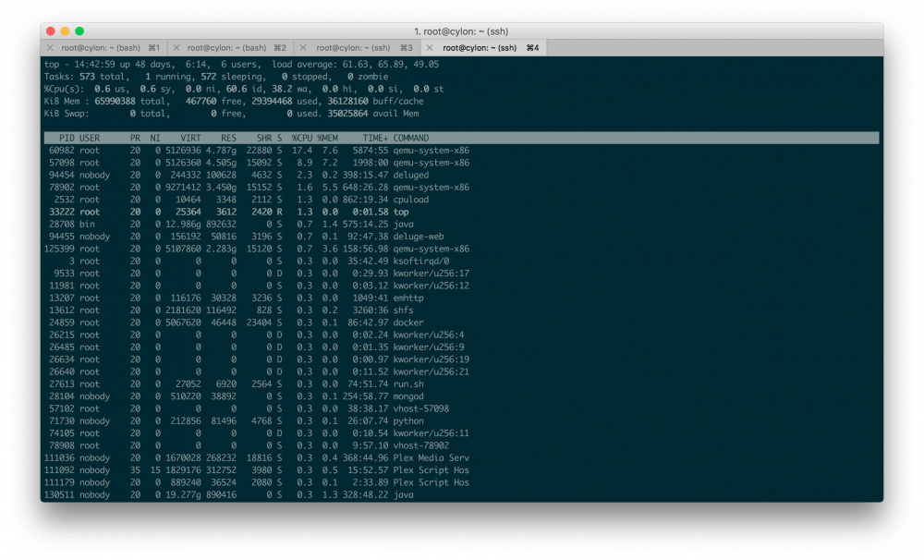Click the run.sh command
The width and height of the screenshot is (924, 560).
click(407, 384)
